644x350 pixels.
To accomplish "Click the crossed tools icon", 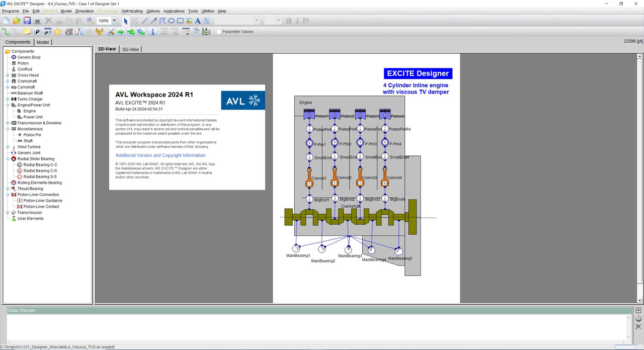I will [111, 32].
